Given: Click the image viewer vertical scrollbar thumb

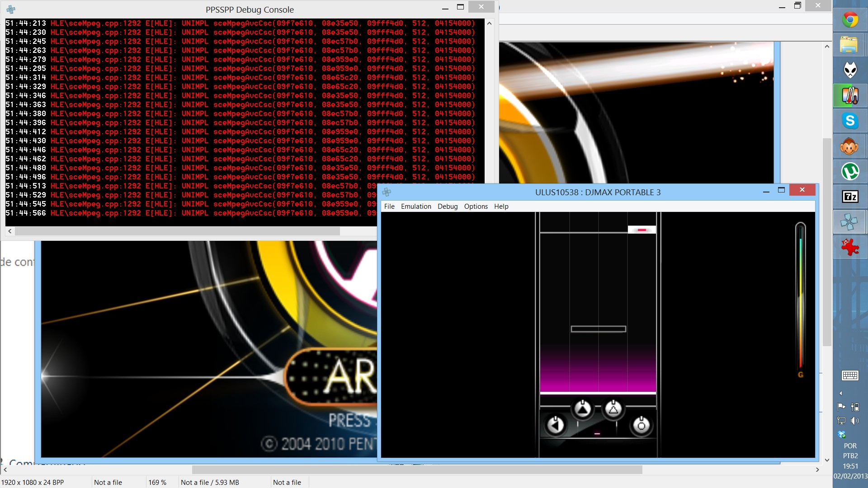Looking at the screenshot, I should click(x=827, y=242).
